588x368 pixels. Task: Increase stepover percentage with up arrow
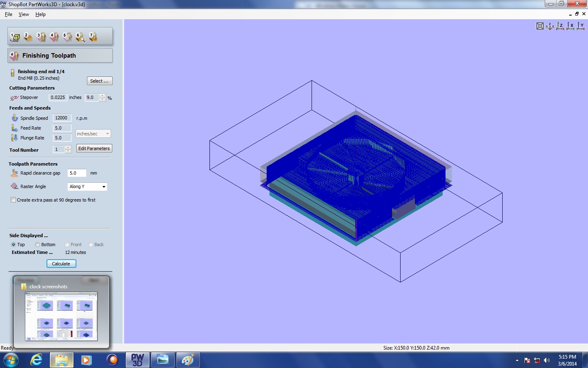coord(102,96)
